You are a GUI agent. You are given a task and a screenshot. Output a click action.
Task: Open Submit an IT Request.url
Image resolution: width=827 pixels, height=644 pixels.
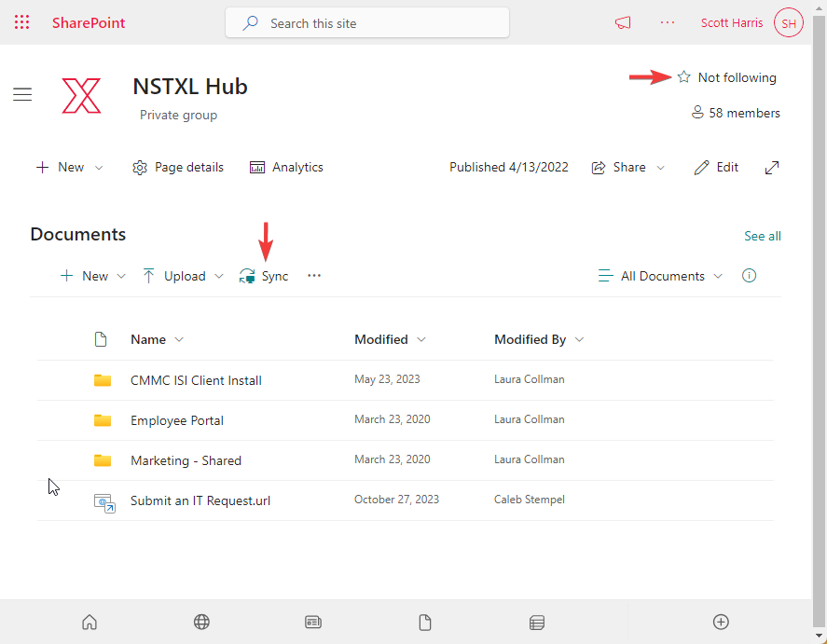(x=200, y=500)
